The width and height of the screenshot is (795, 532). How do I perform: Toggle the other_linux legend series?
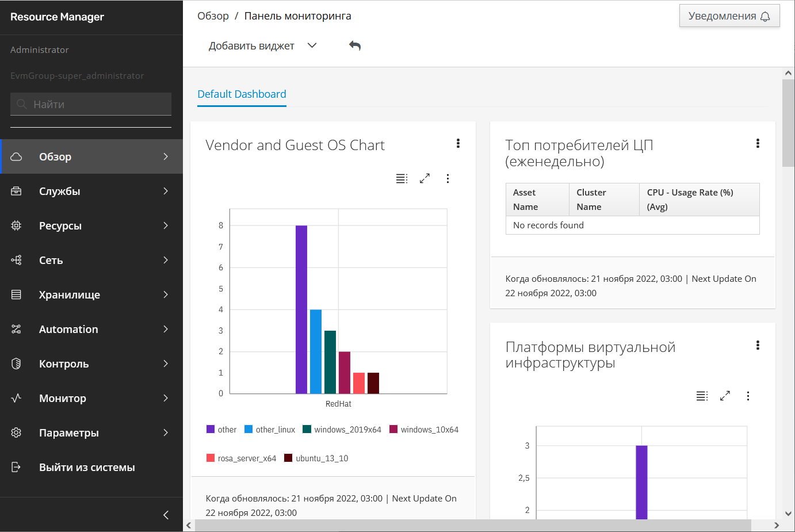click(270, 430)
